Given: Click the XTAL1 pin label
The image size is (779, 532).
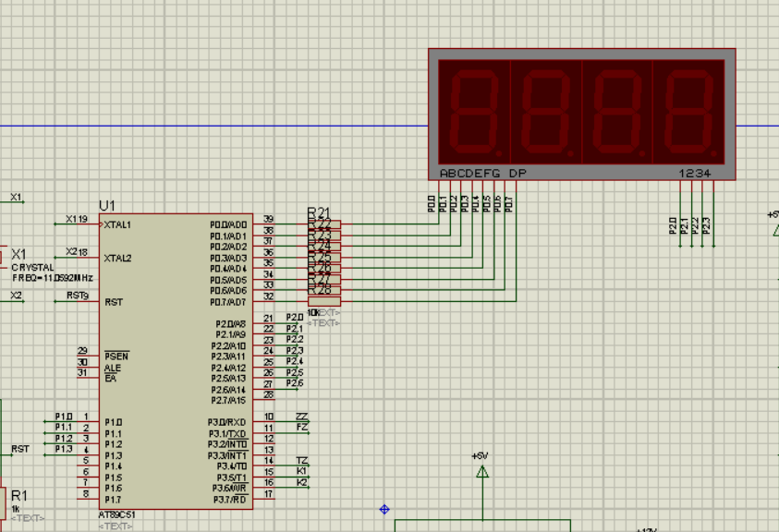Looking at the screenshot, I should point(117,225).
